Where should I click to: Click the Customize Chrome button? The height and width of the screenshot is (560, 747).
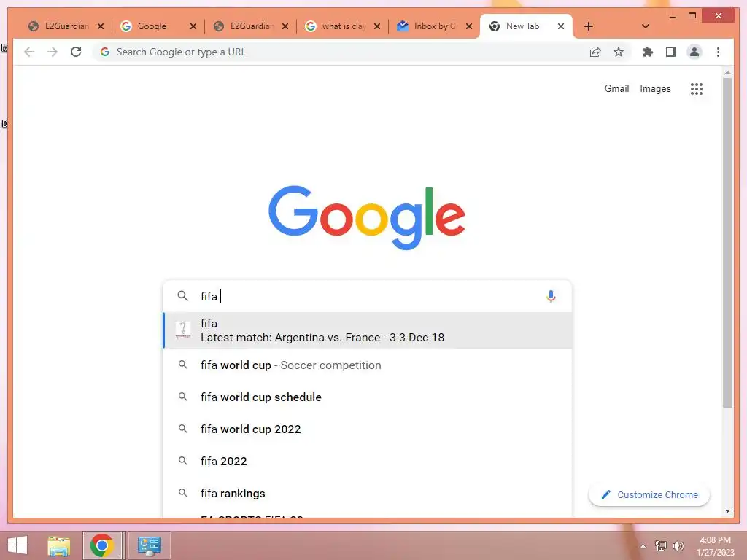coord(649,495)
